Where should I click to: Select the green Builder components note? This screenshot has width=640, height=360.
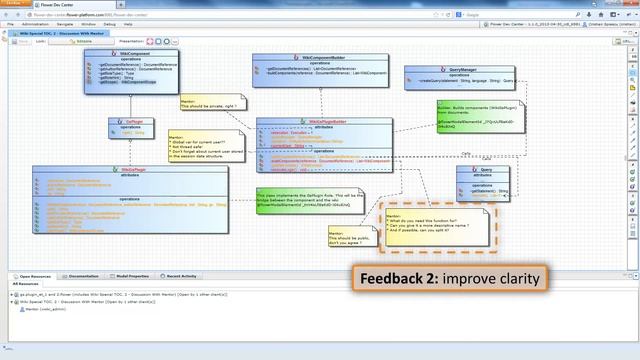point(481,117)
